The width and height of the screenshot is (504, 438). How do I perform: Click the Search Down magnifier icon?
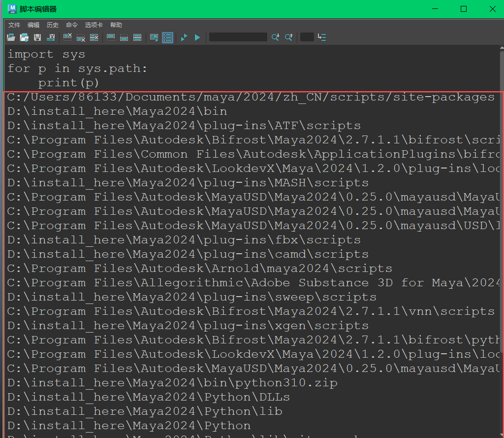276,37
